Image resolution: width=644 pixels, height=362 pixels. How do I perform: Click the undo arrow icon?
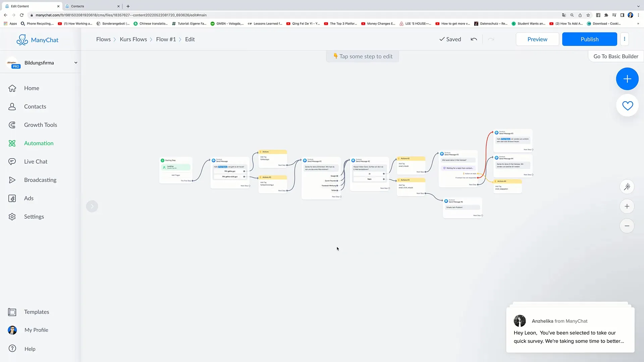coord(474,39)
